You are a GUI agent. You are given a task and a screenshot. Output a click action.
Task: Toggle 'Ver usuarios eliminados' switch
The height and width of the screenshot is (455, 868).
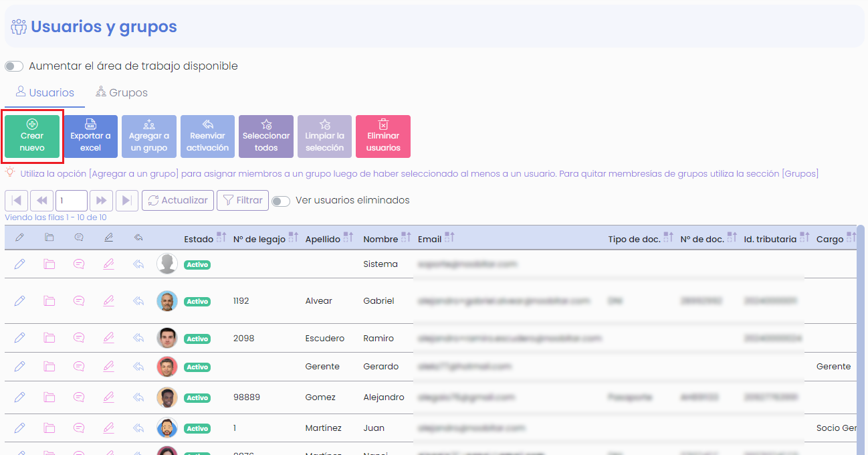[281, 201]
